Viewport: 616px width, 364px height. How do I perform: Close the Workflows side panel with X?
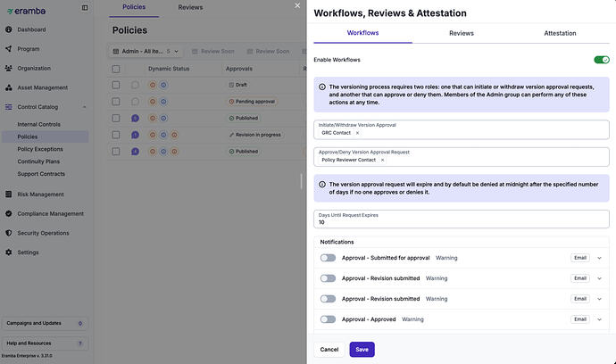click(x=297, y=5)
